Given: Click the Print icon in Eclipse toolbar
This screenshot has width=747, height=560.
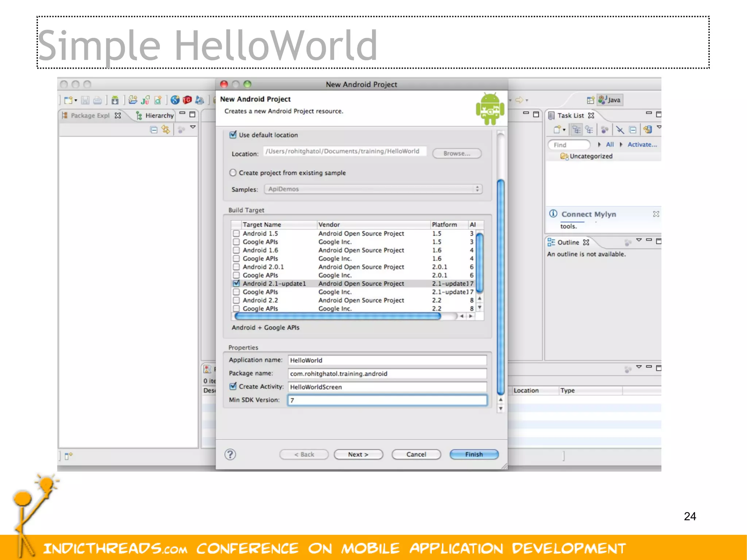Looking at the screenshot, I should [x=97, y=100].
